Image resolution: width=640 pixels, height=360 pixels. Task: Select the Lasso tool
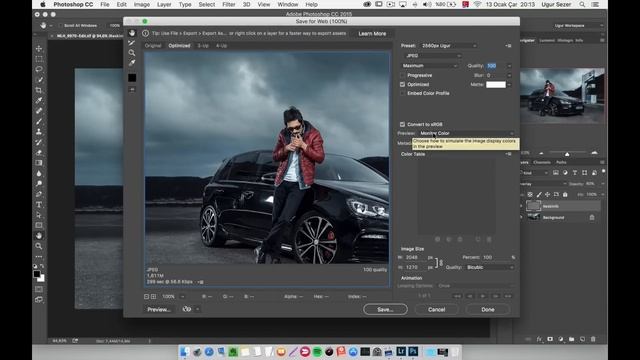39,69
